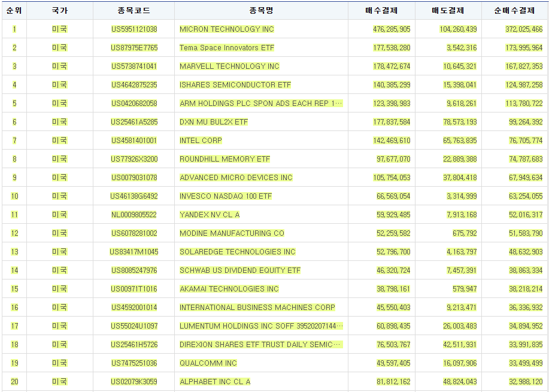Click stock code US4581401001

coord(134,141)
